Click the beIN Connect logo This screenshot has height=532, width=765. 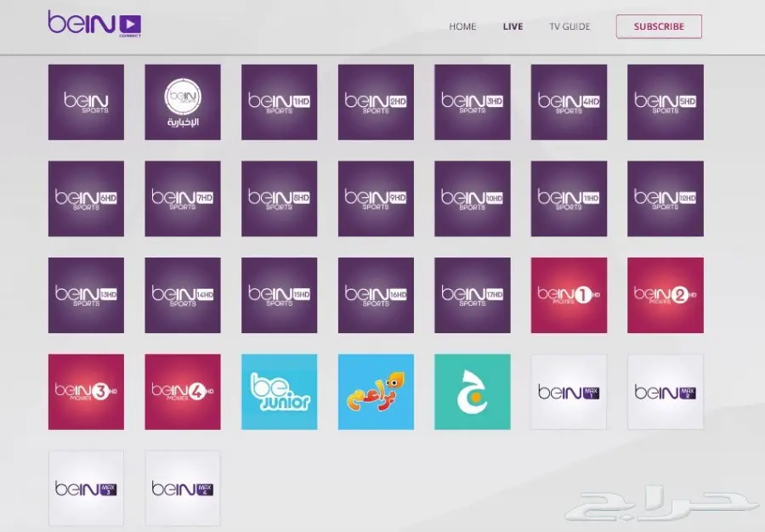coord(93,25)
